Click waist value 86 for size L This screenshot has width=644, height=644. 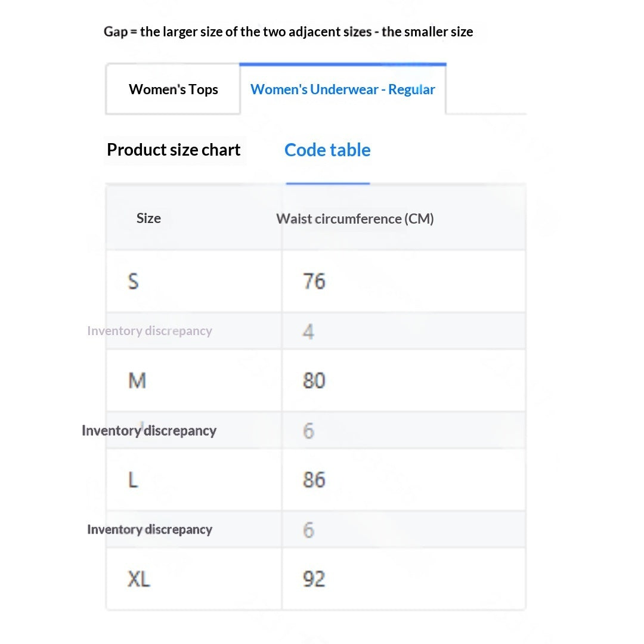314,479
